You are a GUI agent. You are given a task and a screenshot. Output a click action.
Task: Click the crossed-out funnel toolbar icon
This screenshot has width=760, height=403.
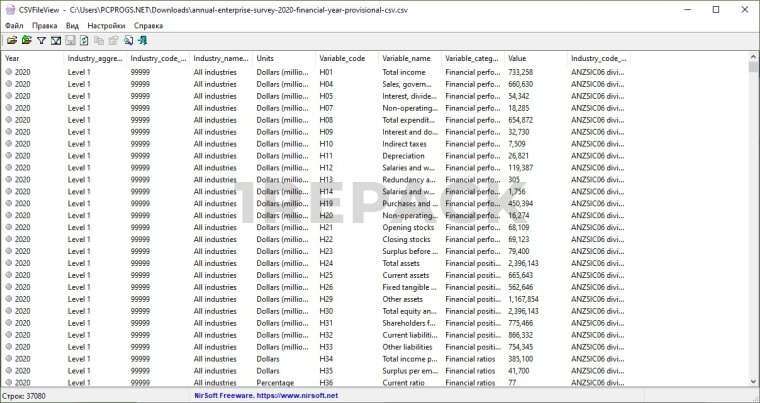coord(55,41)
